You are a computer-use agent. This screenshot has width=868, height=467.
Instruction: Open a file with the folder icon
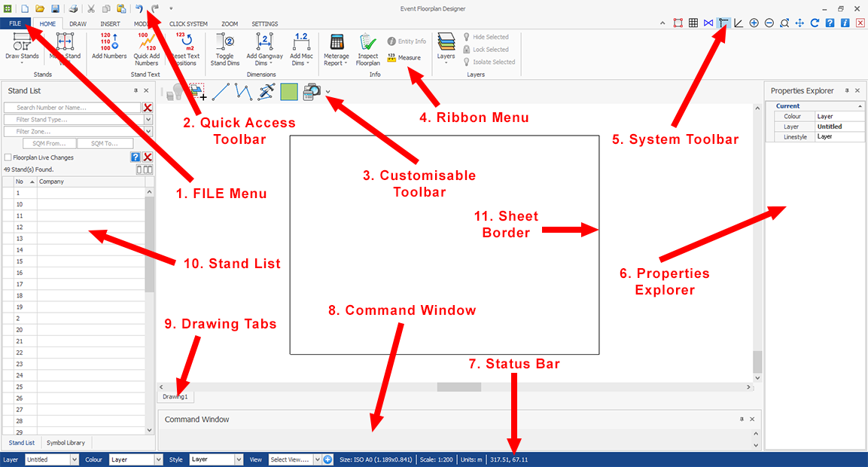click(x=40, y=9)
